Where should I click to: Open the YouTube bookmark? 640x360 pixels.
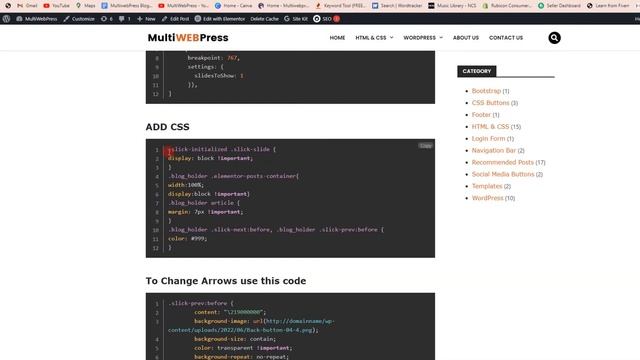[x=56, y=6]
